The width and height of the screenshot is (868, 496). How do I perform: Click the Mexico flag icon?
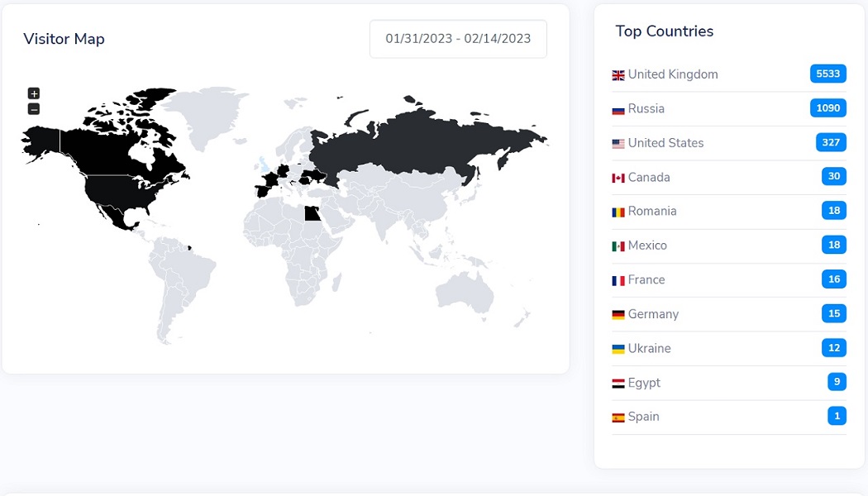click(618, 246)
